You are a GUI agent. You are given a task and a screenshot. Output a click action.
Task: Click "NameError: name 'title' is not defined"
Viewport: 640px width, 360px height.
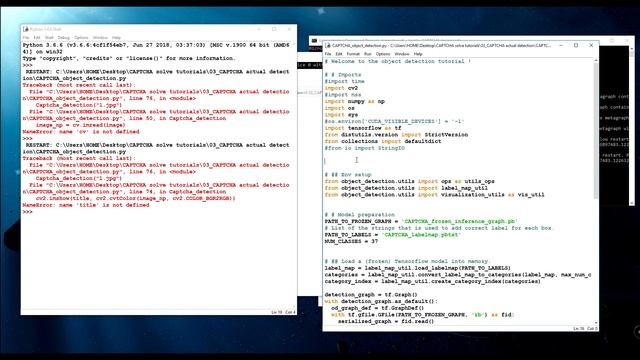click(86, 205)
